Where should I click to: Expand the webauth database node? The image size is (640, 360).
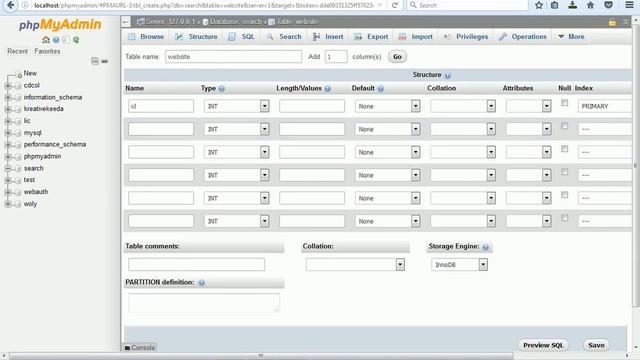tap(8, 192)
